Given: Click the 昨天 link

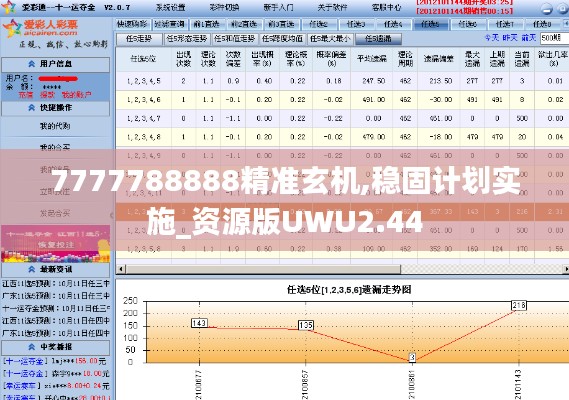Looking at the screenshot, I should pos(510,37).
